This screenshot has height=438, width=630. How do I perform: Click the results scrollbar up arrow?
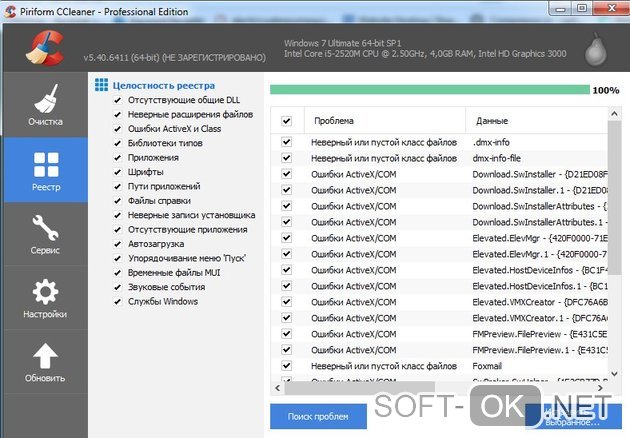pos(614,114)
